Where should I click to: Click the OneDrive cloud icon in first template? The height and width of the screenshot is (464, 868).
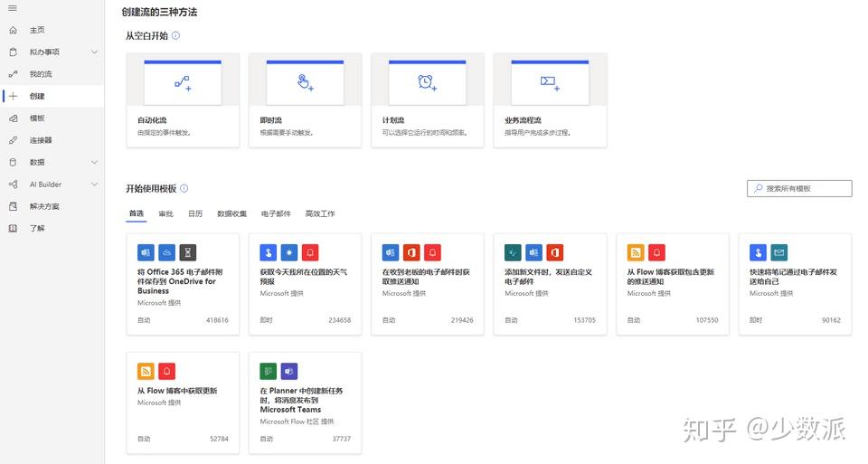pyautogui.click(x=166, y=252)
